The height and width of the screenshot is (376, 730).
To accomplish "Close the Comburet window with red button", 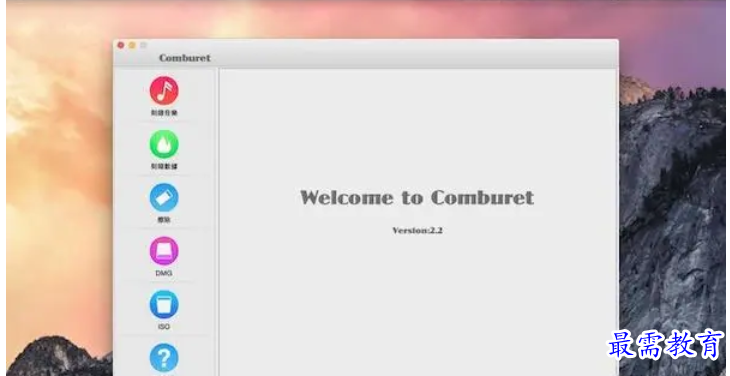I will [121, 45].
